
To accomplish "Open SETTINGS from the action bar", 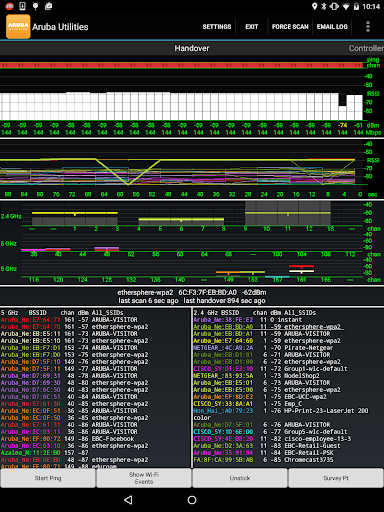I will click(217, 27).
